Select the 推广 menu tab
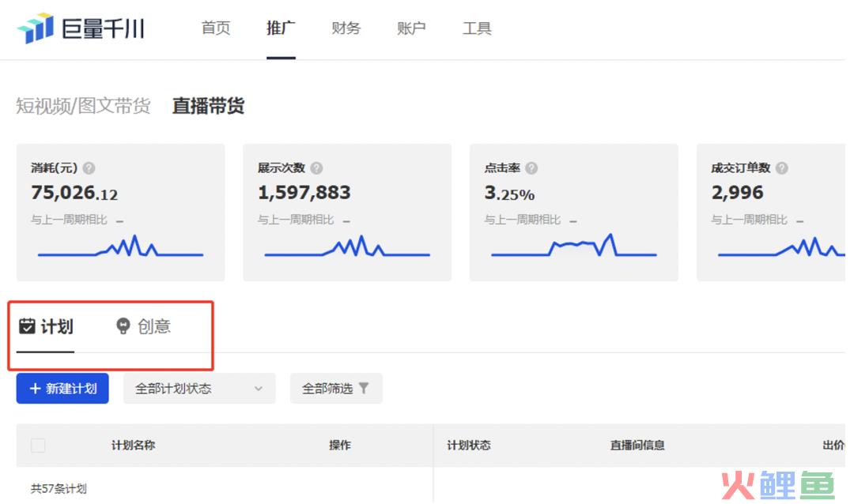Image resolution: width=854 pixels, height=504 pixels. pos(281,28)
